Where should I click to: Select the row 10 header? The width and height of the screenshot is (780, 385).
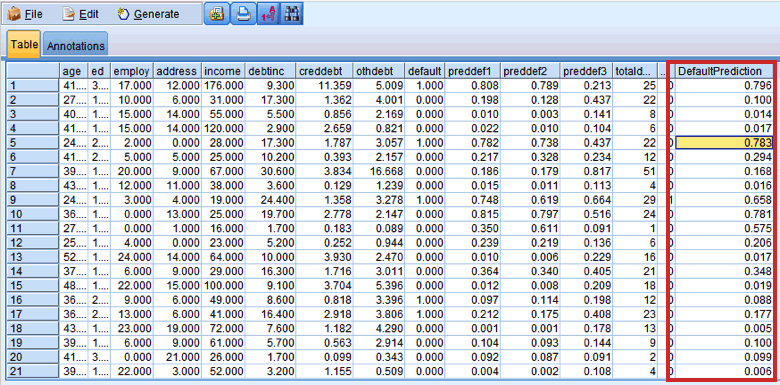33,214
